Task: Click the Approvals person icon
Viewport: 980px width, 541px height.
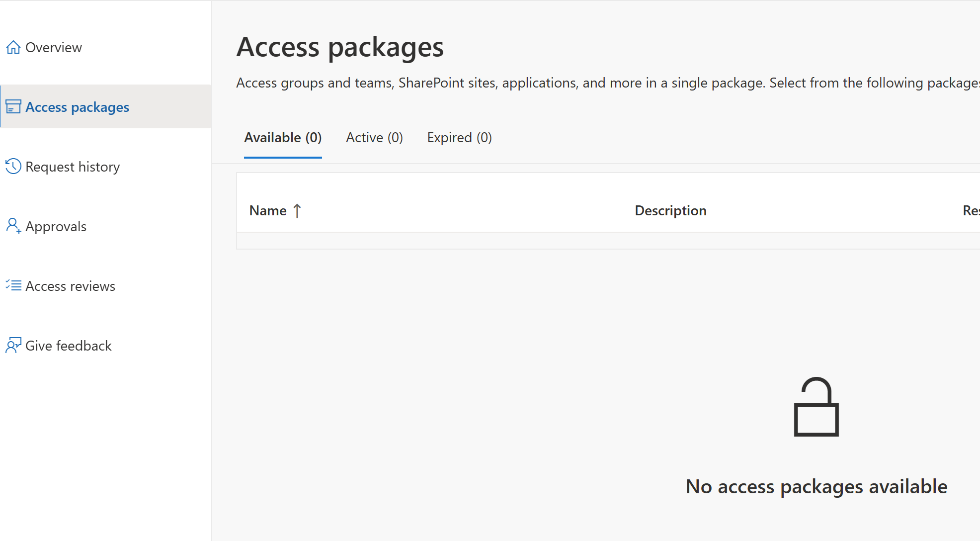Action: tap(13, 226)
